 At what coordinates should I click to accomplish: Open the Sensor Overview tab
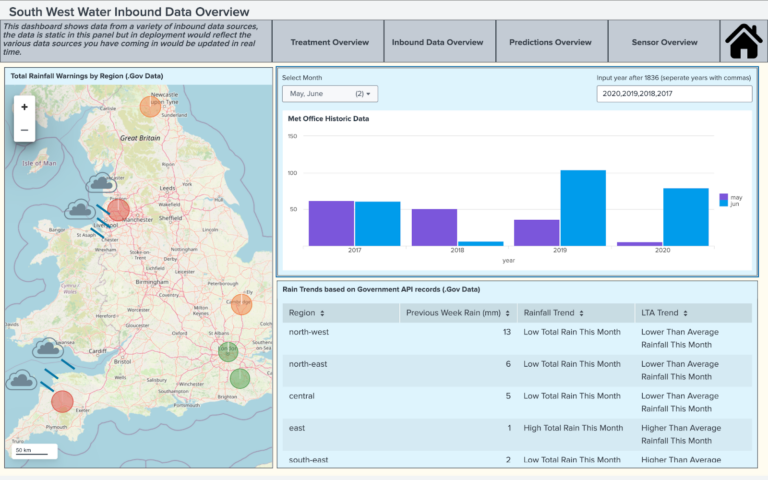[x=664, y=42]
